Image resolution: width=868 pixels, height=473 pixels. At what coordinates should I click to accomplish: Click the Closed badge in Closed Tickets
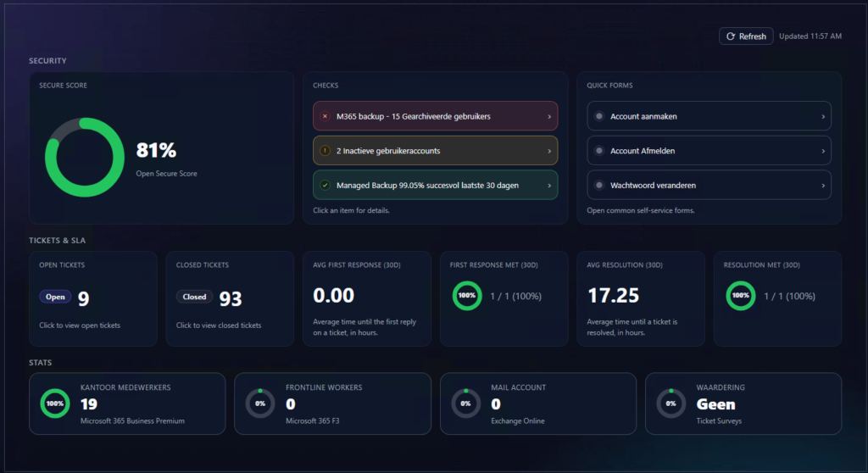pos(194,297)
